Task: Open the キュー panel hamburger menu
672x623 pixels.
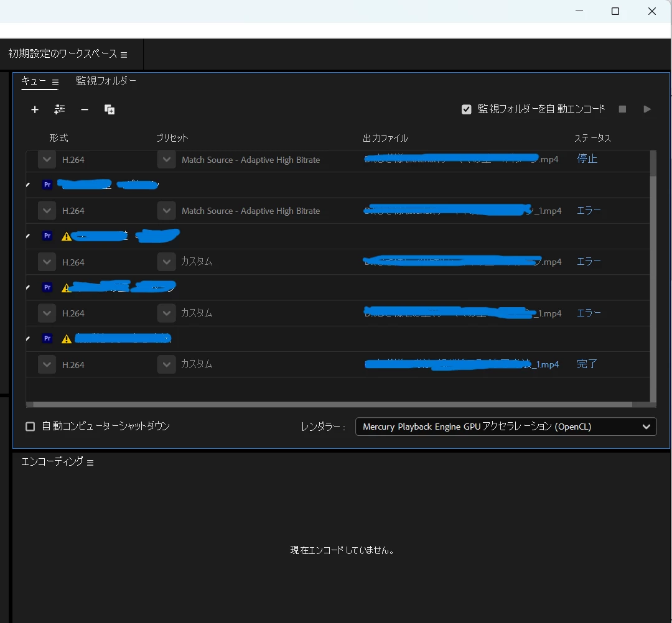Action: [55, 82]
